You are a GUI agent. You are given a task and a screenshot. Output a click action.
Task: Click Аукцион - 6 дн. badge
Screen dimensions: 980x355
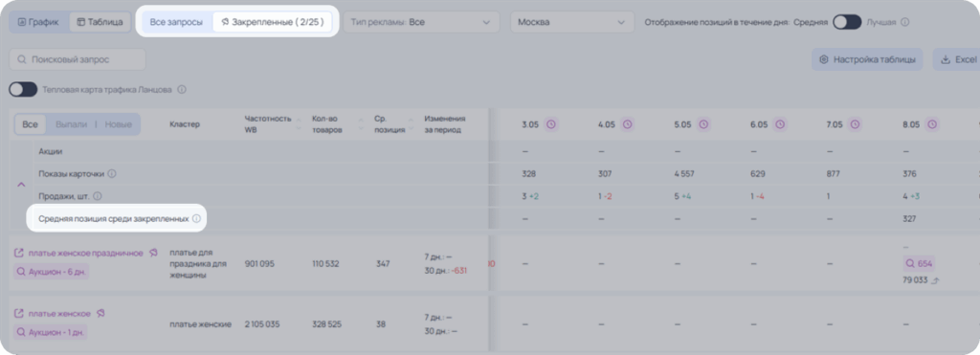[52, 272]
